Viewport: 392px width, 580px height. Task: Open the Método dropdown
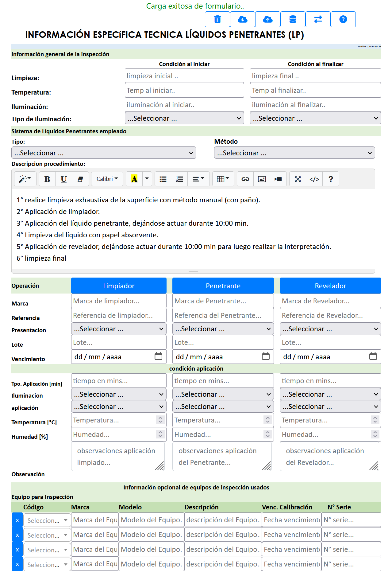coord(294,153)
